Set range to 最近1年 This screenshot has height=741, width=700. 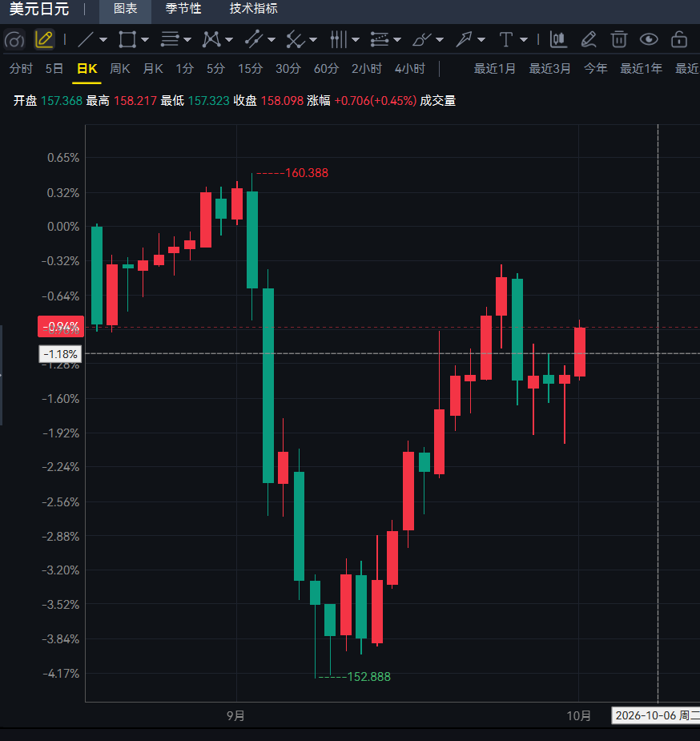point(642,69)
